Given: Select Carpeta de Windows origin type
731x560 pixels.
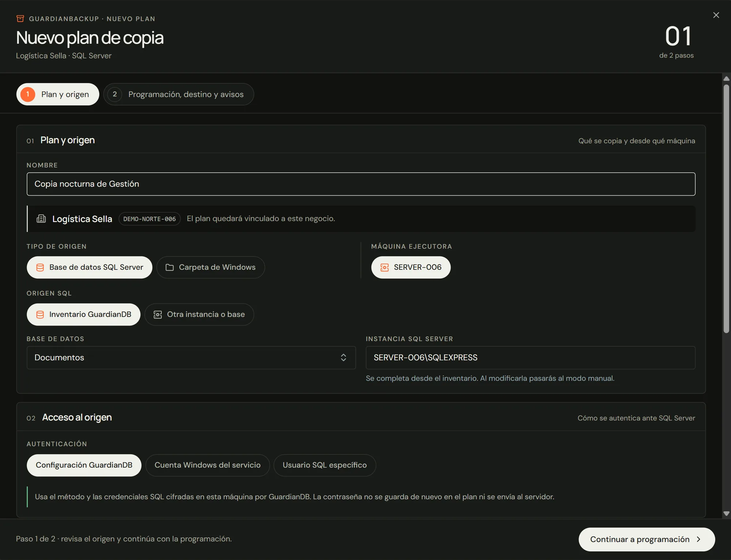Looking at the screenshot, I should point(211,267).
